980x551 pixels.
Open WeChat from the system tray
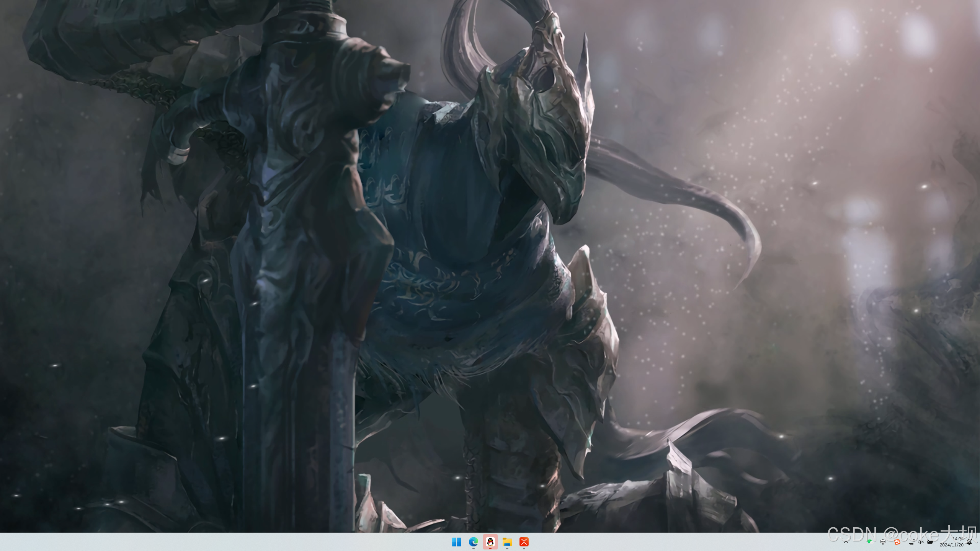click(x=870, y=542)
